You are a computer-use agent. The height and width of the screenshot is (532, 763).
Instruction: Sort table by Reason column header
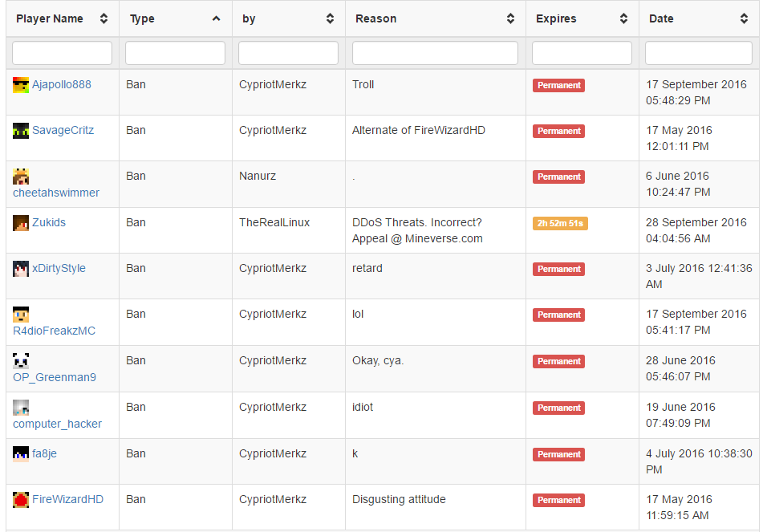pyautogui.click(x=435, y=18)
